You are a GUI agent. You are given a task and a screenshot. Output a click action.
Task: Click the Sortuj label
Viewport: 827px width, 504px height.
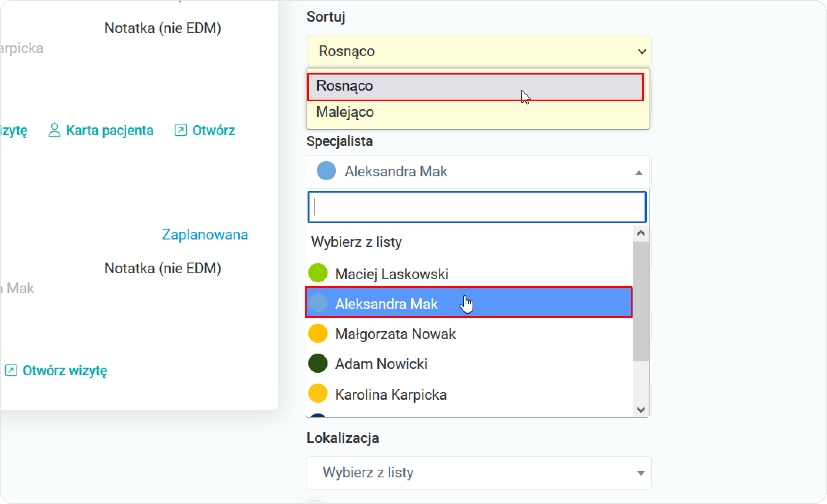(326, 17)
